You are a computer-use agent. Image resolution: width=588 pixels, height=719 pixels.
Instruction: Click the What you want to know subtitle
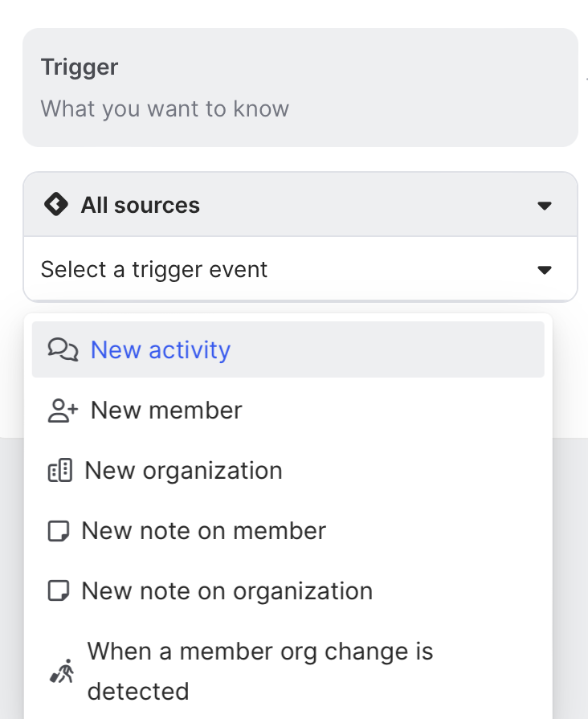click(x=165, y=108)
